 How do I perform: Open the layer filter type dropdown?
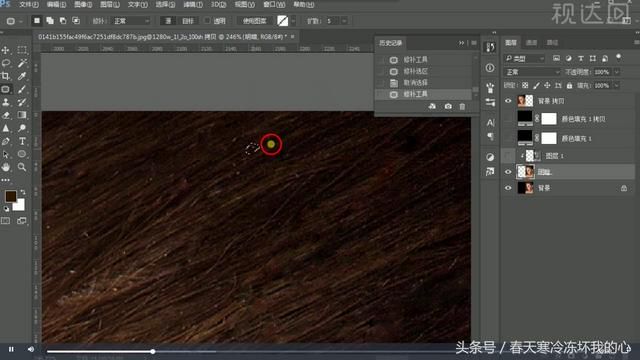[x=524, y=59]
